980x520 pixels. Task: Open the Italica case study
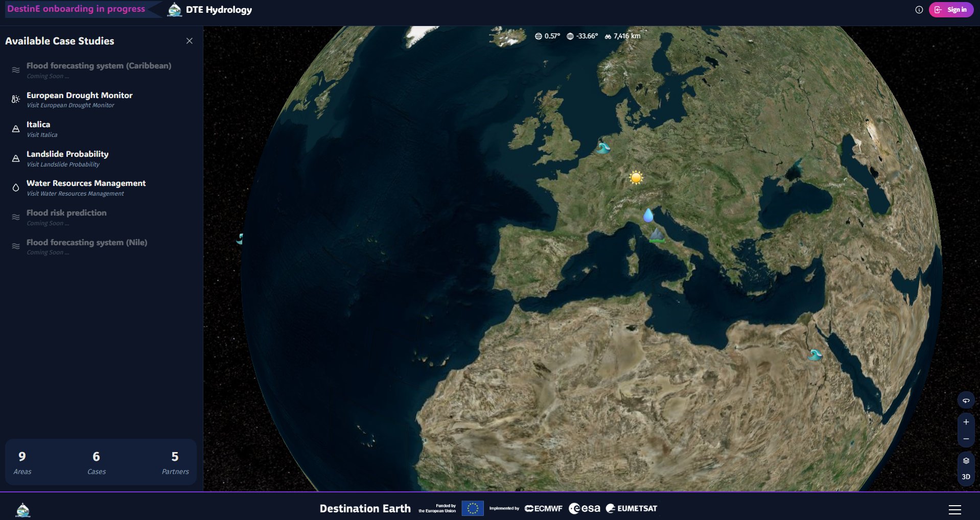coord(101,129)
